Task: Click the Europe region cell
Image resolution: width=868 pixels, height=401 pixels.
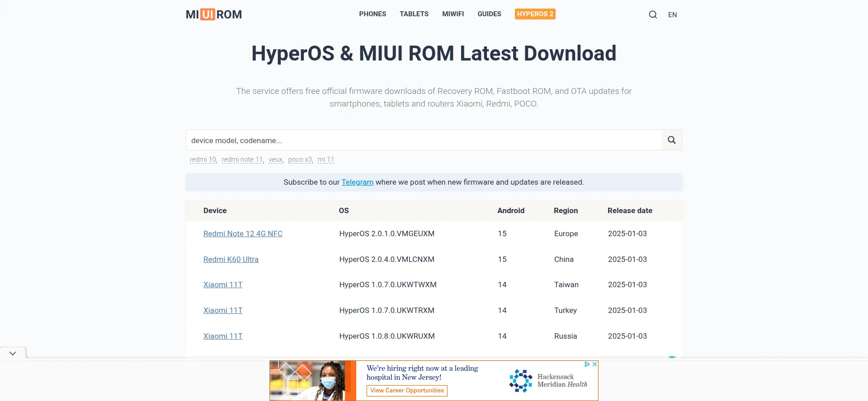Action: [x=566, y=233]
